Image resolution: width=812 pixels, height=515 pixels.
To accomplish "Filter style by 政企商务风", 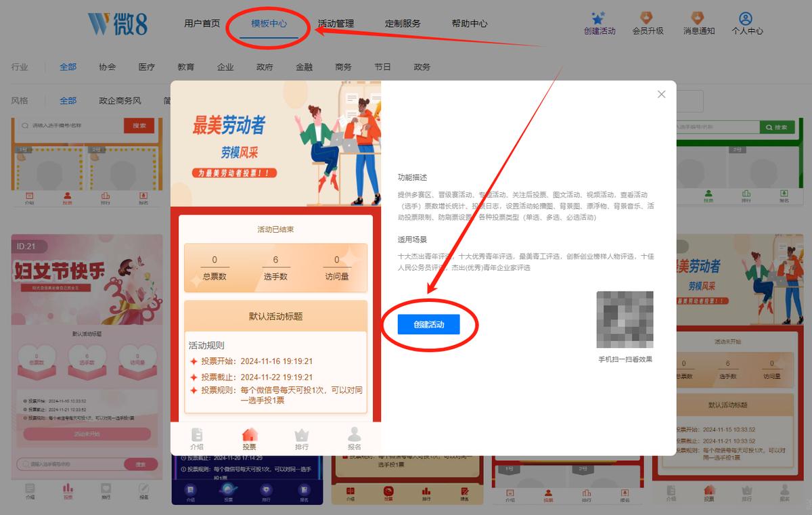I will [x=120, y=101].
